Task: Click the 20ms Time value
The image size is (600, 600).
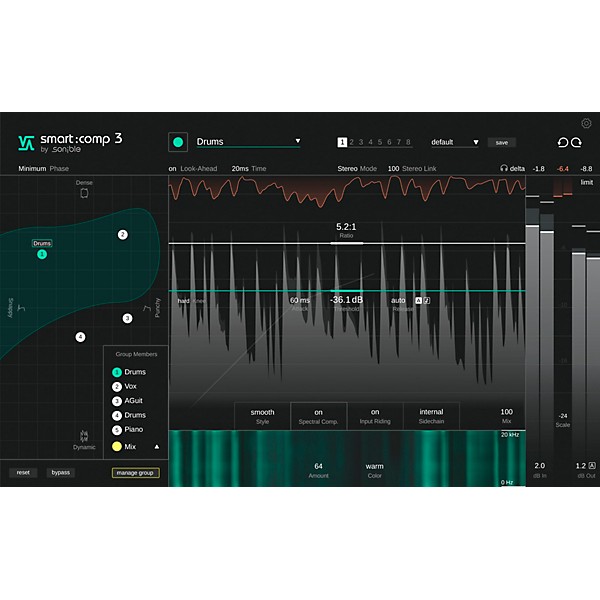Action: pos(240,169)
